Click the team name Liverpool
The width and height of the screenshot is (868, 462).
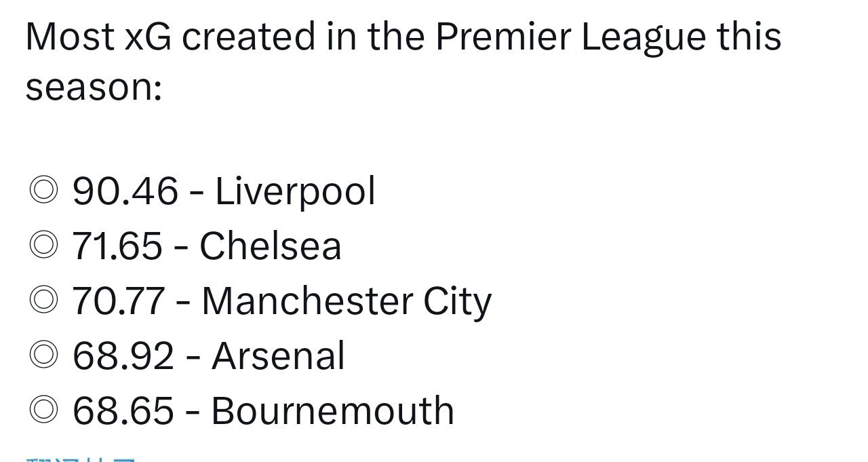coord(295,192)
